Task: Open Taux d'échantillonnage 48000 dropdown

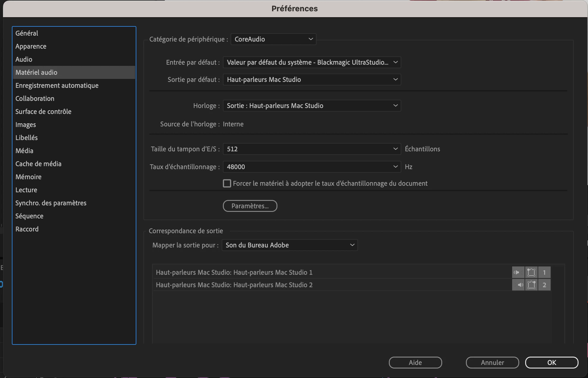Action: 311,167
